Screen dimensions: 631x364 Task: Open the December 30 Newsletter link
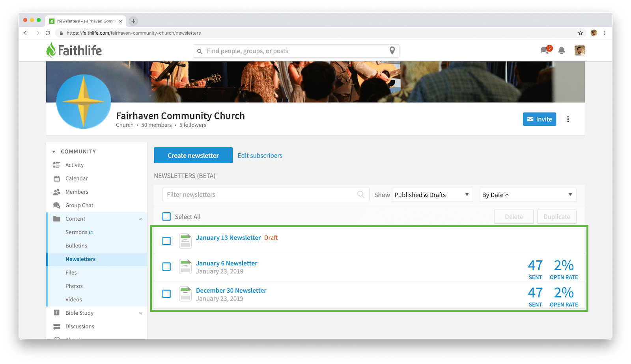coord(231,290)
